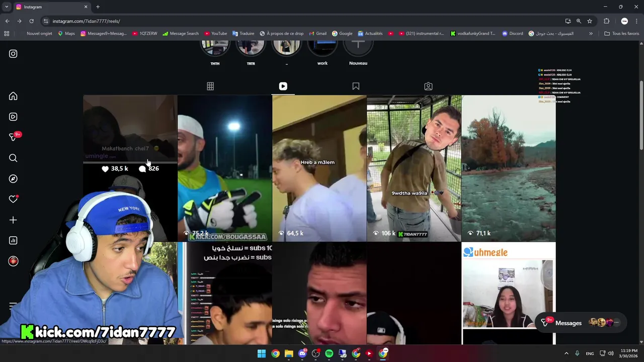The height and width of the screenshot is (362, 644).
Task: Open File Explorer from the taskbar
Action: pos(289,353)
